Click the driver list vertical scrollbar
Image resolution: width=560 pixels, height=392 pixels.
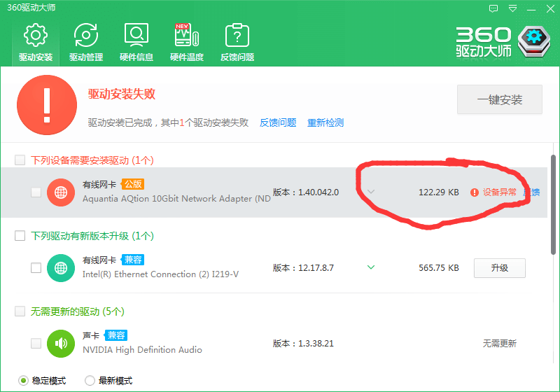(x=553, y=204)
